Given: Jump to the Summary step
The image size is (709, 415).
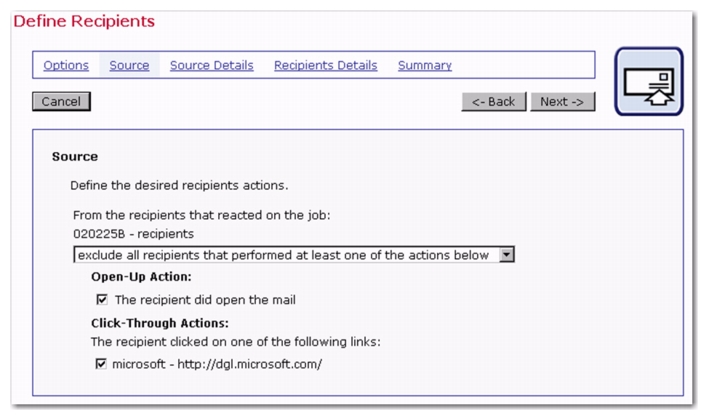Looking at the screenshot, I should (x=425, y=65).
